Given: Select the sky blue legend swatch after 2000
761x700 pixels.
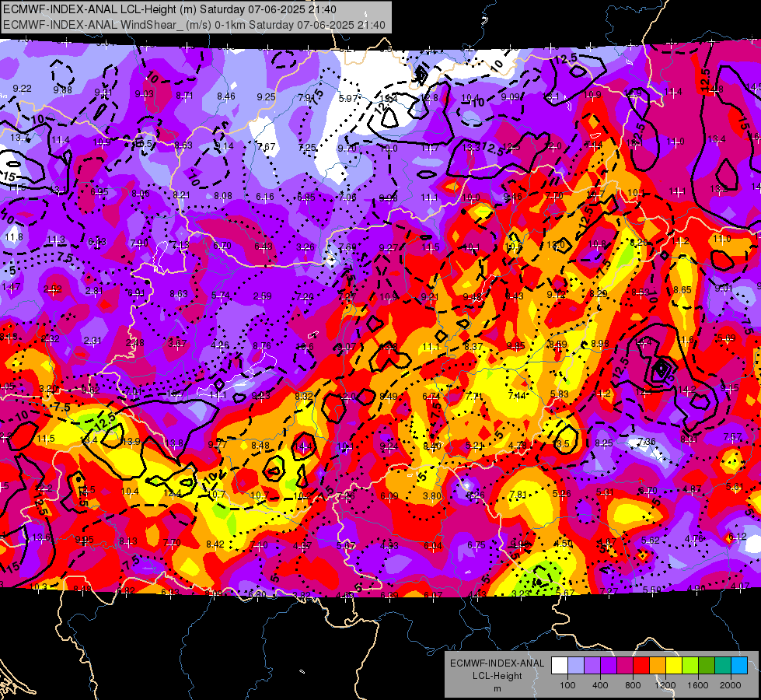Looking at the screenshot, I should point(738,666).
